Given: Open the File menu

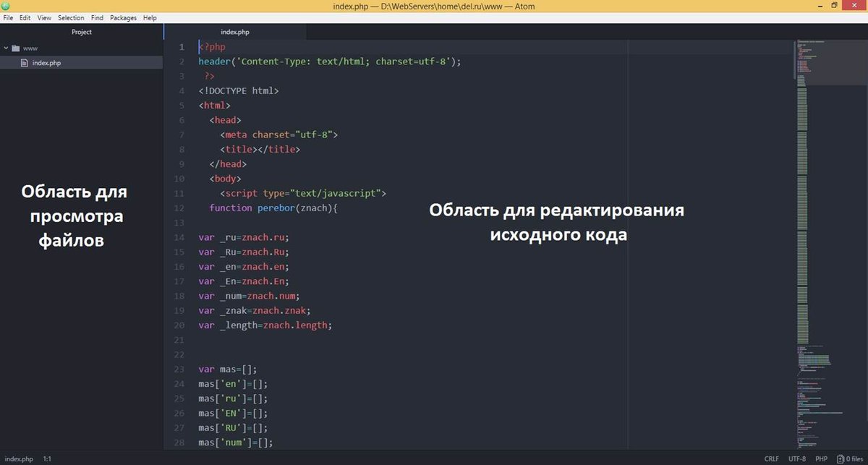Looking at the screenshot, I should (x=8, y=17).
